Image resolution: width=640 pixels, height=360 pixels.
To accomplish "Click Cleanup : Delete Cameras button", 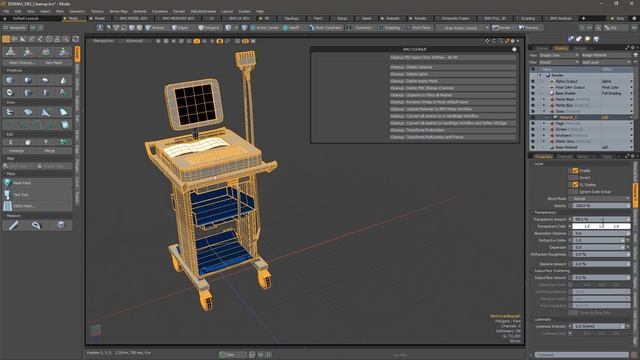I will [x=453, y=67].
